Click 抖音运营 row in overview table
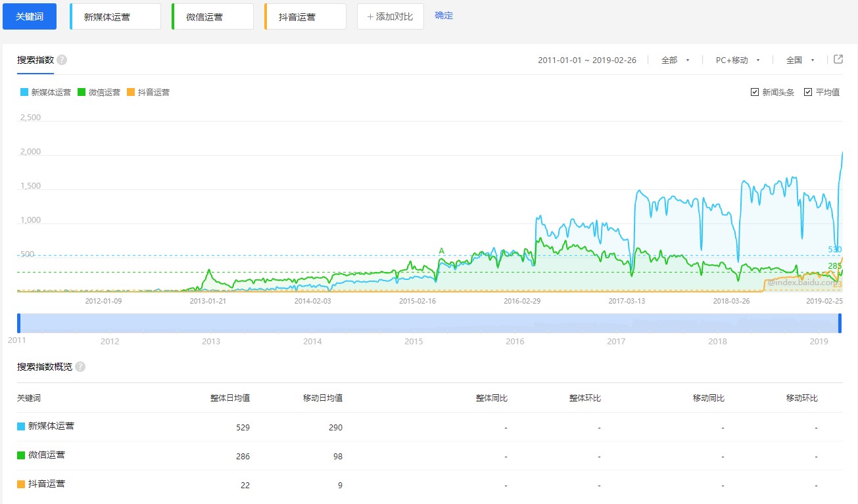This screenshot has height=504, width=858. [x=429, y=485]
